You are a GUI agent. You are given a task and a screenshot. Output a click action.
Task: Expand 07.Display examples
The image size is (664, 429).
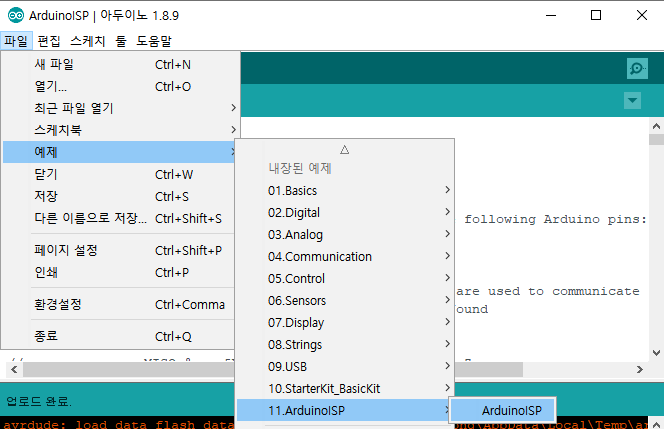(345, 323)
